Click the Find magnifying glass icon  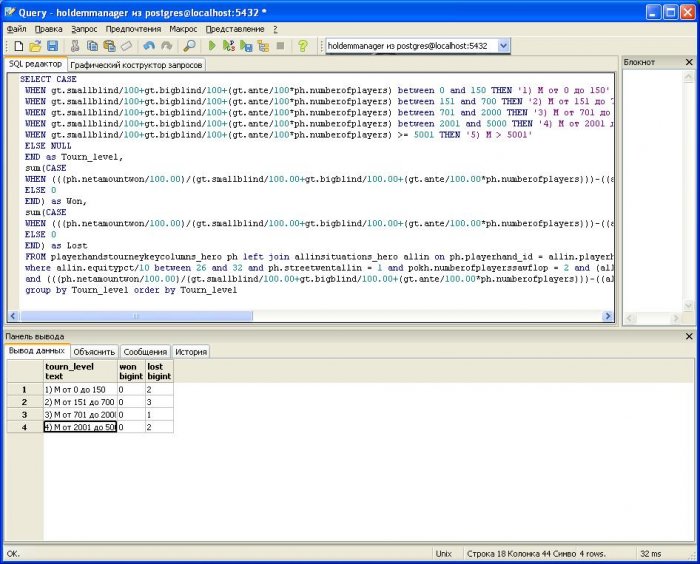[190, 46]
